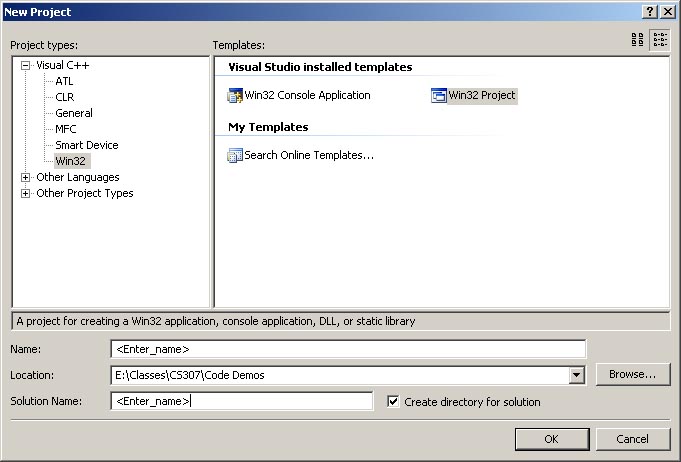Select Smart Device project type
Image resolution: width=681 pixels, height=462 pixels.
click(x=87, y=145)
